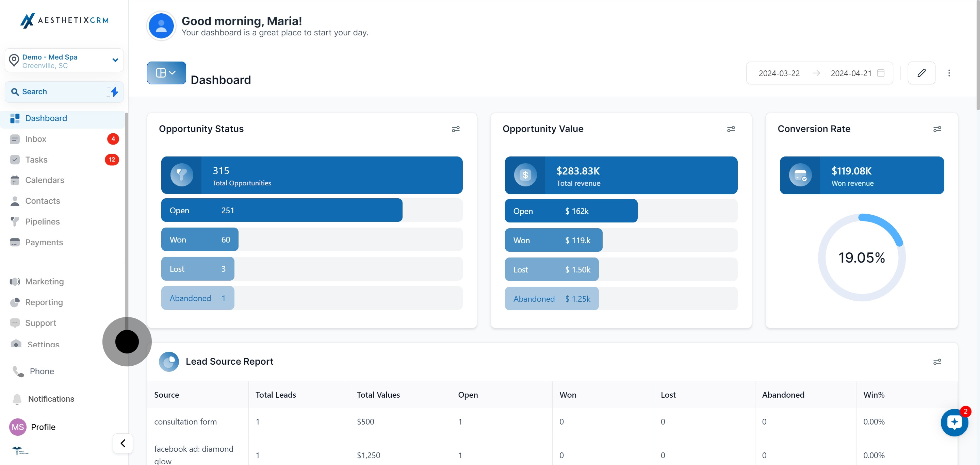Open the Reporting section in sidebar
This screenshot has width=980, height=465.
[44, 302]
